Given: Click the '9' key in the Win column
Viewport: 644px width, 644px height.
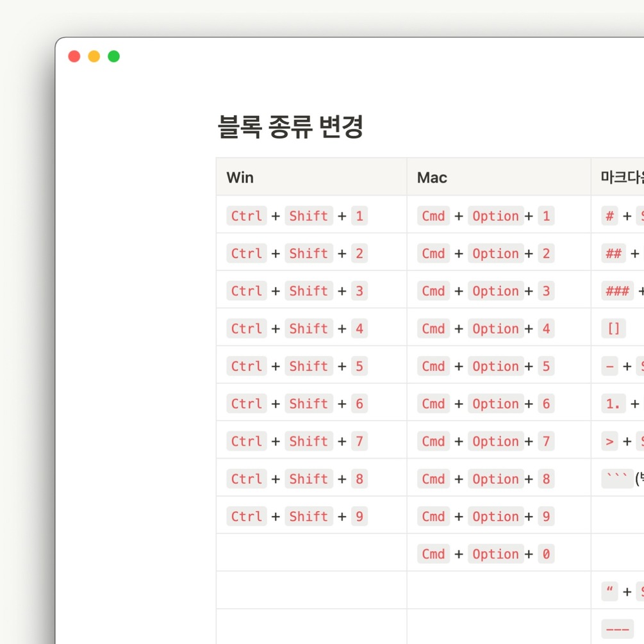Looking at the screenshot, I should 359,516.
